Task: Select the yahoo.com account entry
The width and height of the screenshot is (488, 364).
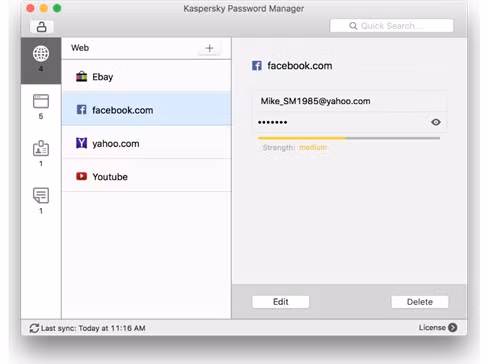Action: 146,143
